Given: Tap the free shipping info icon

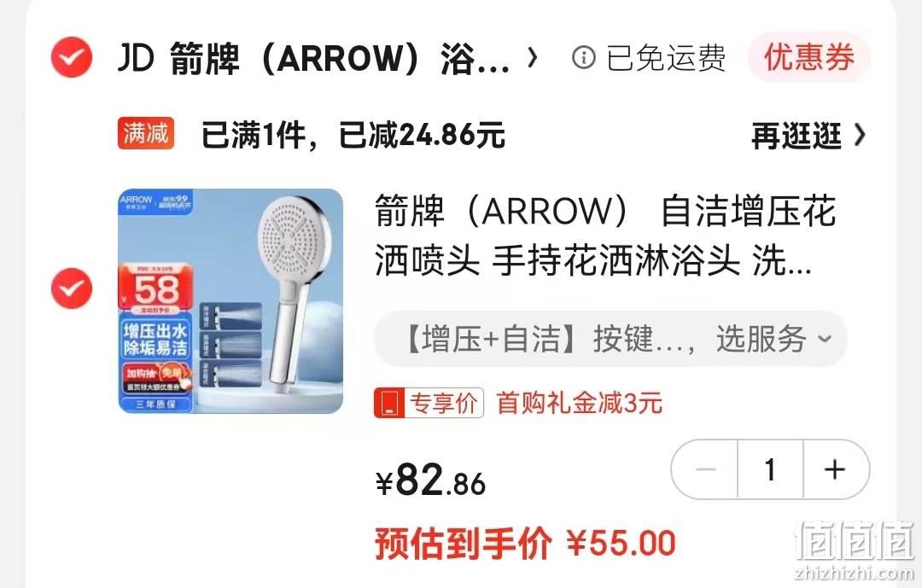Looking at the screenshot, I should (x=583, y=58).
